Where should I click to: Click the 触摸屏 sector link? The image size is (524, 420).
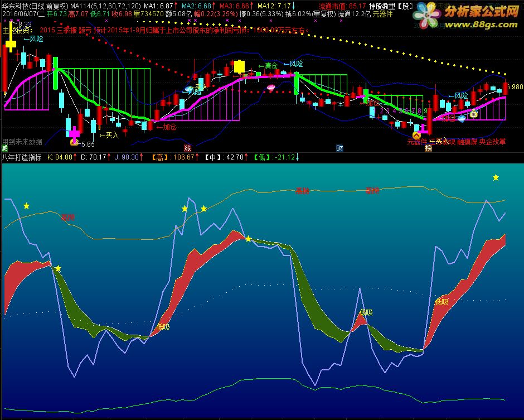tap(467, 142)
